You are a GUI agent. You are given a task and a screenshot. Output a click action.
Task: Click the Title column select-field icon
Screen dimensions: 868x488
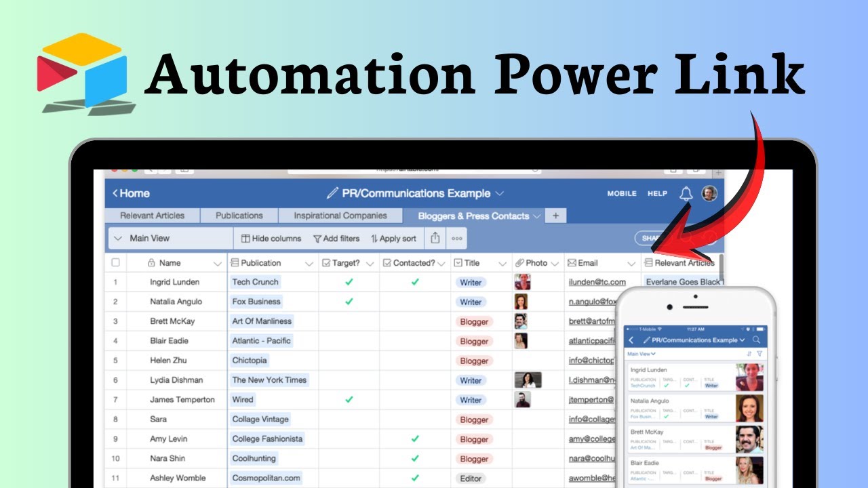(458, 263)
